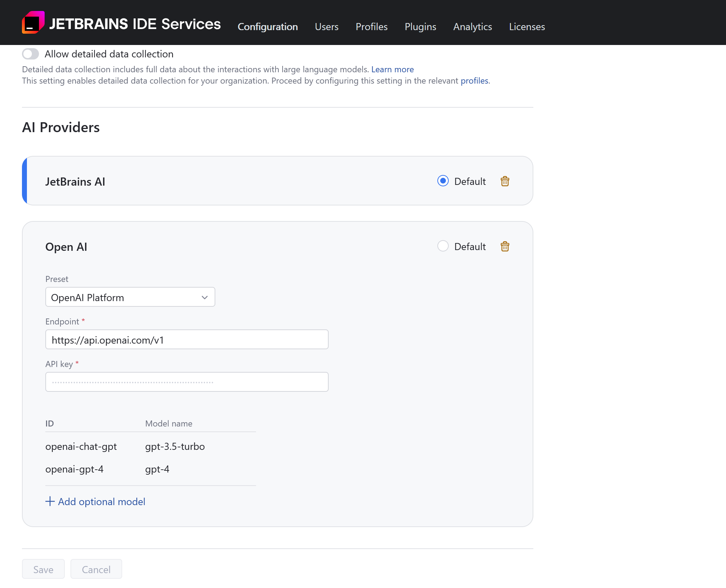The width and height of the screenshot is (726, 588).
Task: Select the Default radio button for Open AI
Action: coord(443,246)
